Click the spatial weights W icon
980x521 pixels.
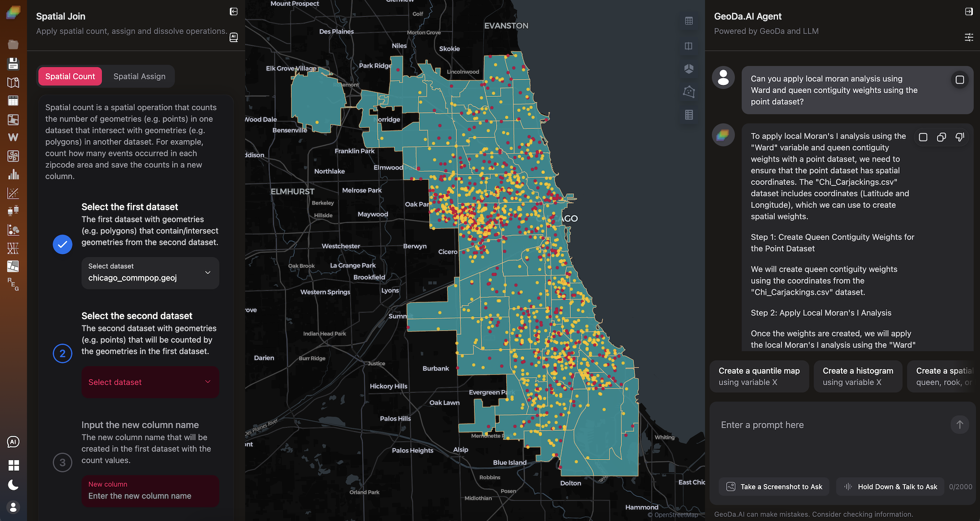[13, 138]
